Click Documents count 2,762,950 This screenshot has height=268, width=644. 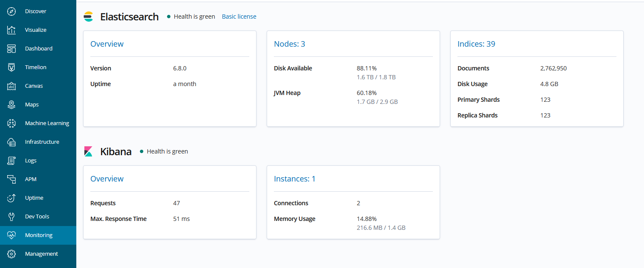[554, 68]
